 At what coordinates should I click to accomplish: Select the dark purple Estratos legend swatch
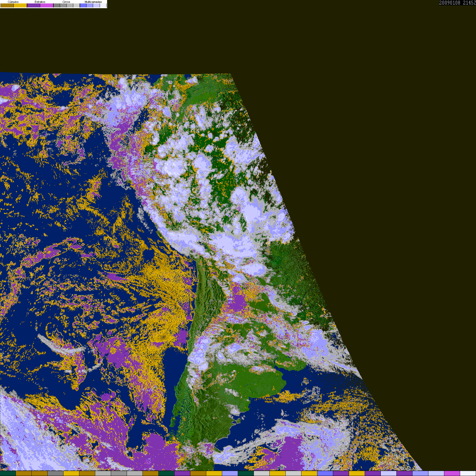coord(34,5)
